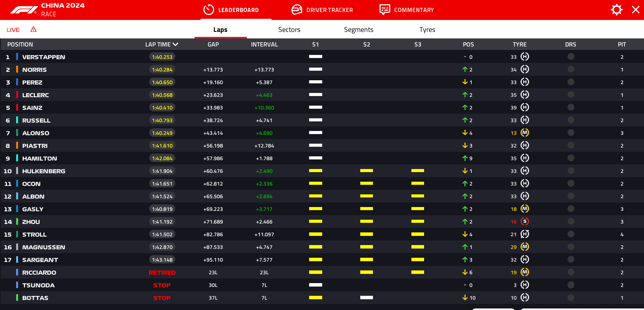Click Gasly's medium tyre icon
The height and width of the screenshot is (310, 644).
click(525, 209)
